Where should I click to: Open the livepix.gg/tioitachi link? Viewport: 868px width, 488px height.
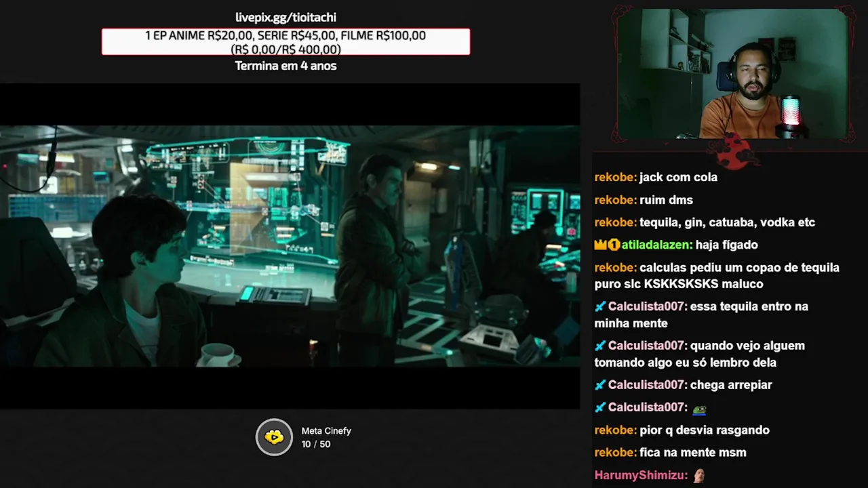pyautogui.click(x=285, y=18)
